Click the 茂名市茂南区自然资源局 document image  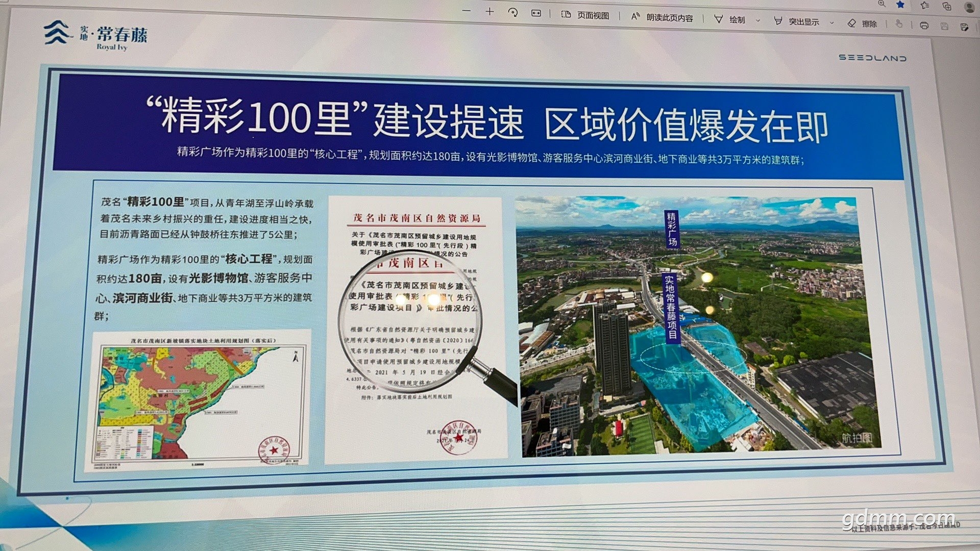415,331
